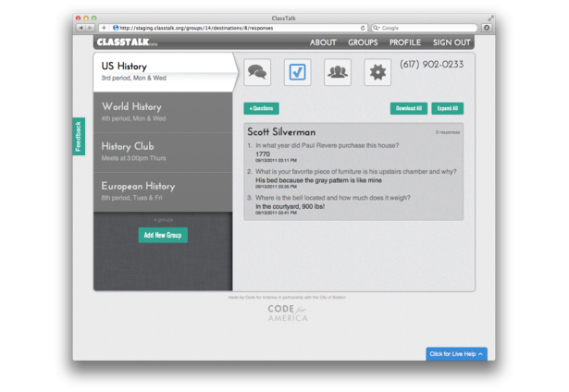Screen dimensions: 569x392
Task: Click the ClassTalk logo
Action: (127, 42)
